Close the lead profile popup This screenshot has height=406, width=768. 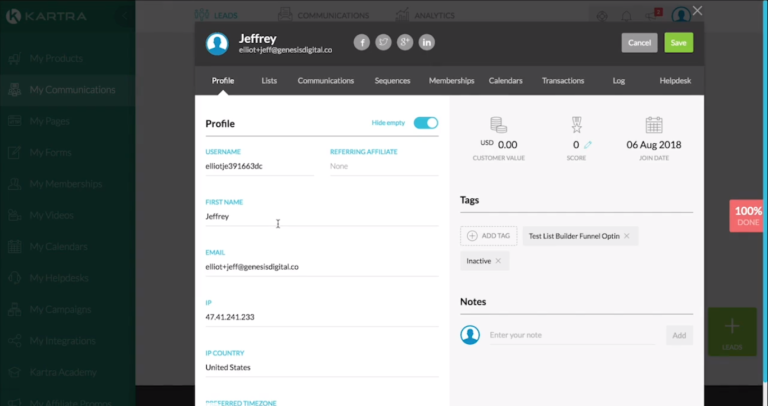coord(697,11)
